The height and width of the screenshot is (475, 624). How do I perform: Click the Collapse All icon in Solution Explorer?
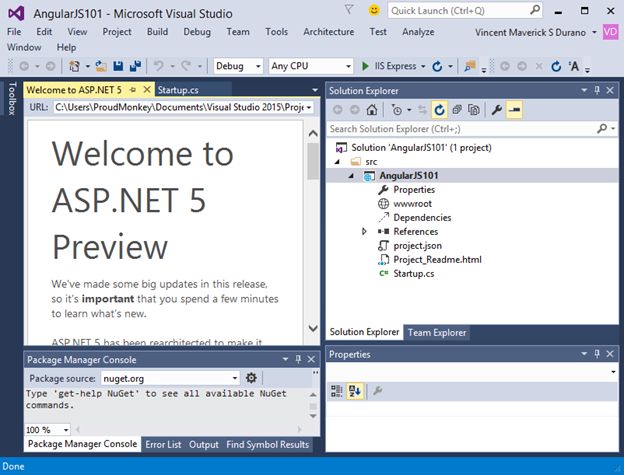pos(457,110)
